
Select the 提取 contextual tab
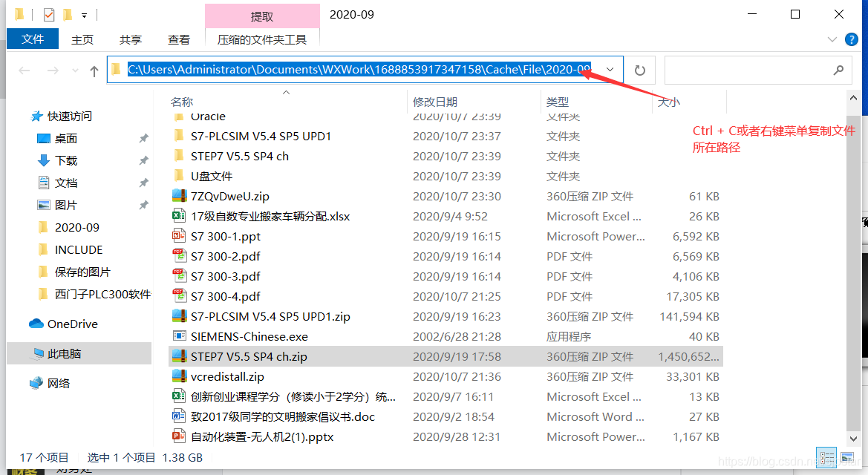pyautogui.click(x=262, y=16)
